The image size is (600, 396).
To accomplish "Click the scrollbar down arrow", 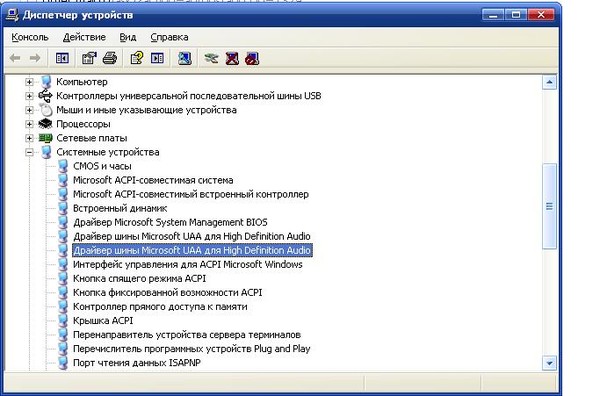I will click(x=549, y=363).
